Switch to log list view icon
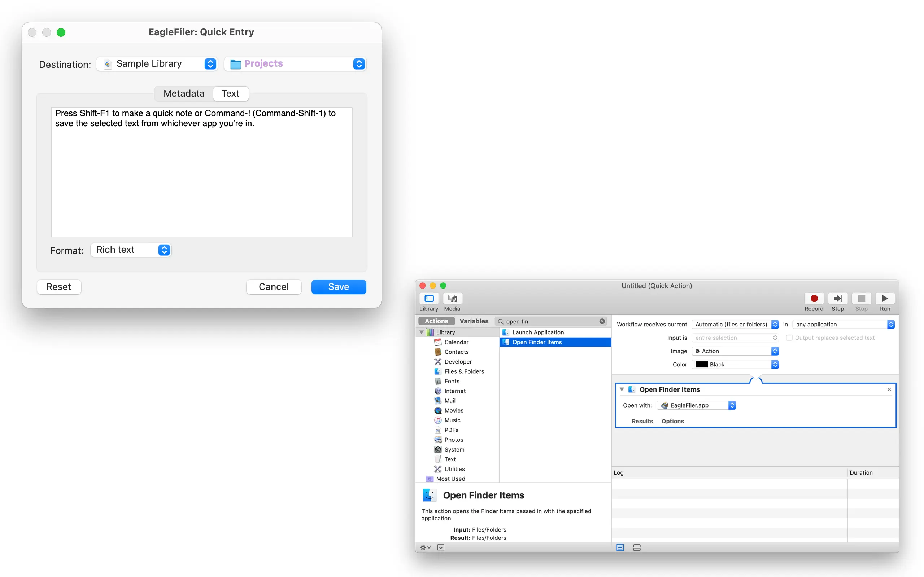 pos(620,548)
